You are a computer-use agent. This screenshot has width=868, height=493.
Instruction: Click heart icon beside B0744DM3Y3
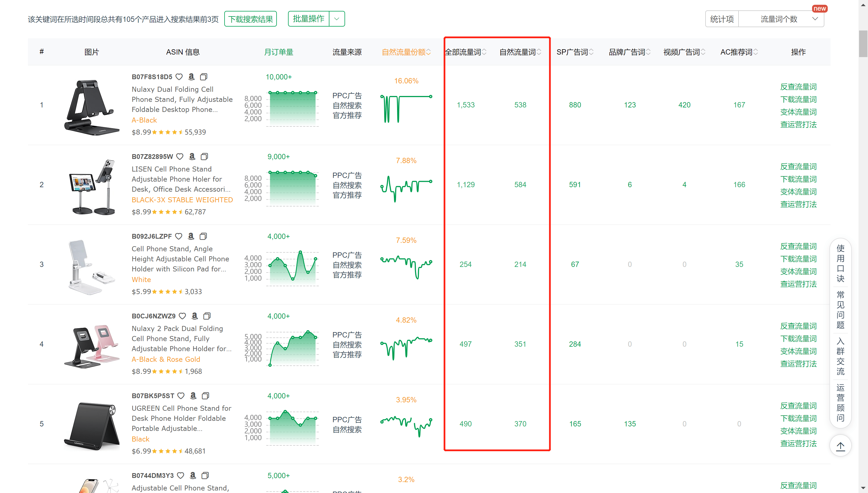181,475
